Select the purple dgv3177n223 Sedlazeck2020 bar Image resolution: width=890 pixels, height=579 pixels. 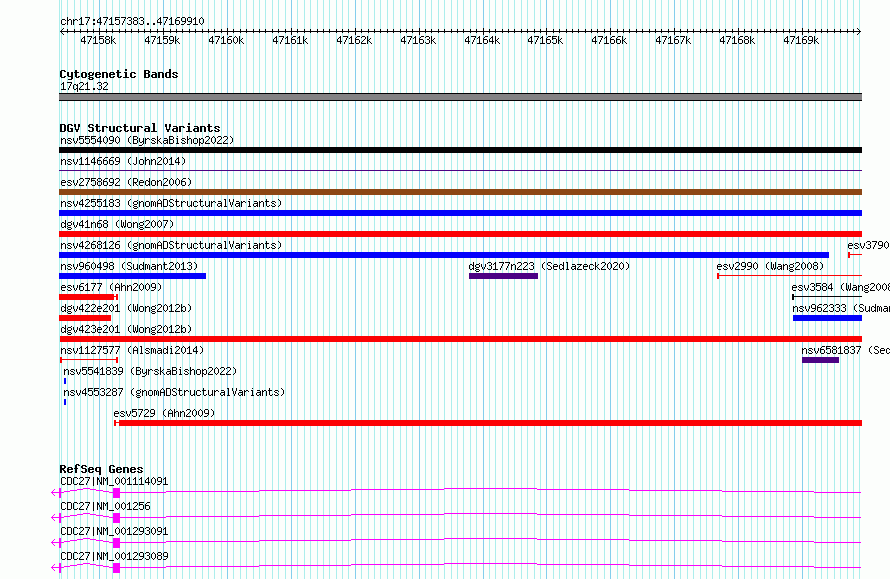click(x=503, y=276)
